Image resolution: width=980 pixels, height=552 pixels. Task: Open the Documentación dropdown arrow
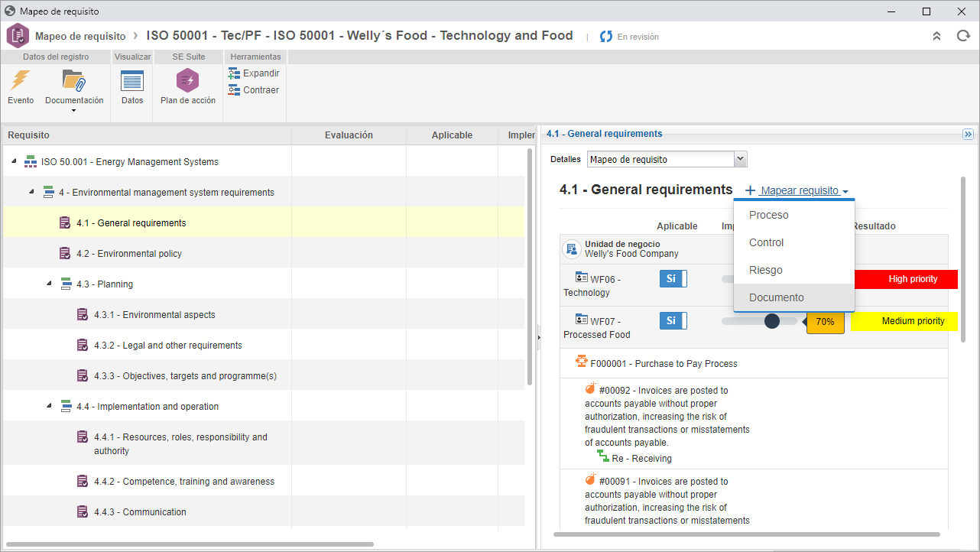74,111
